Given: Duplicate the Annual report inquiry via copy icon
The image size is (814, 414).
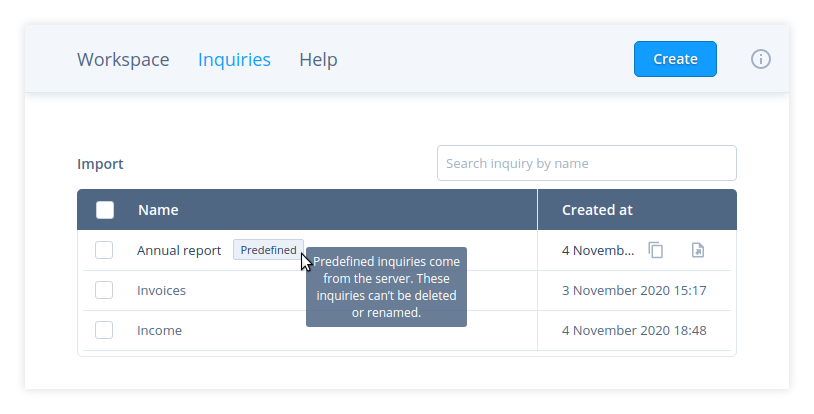Looking at the screenshot, I should click(x=656, y=250).
